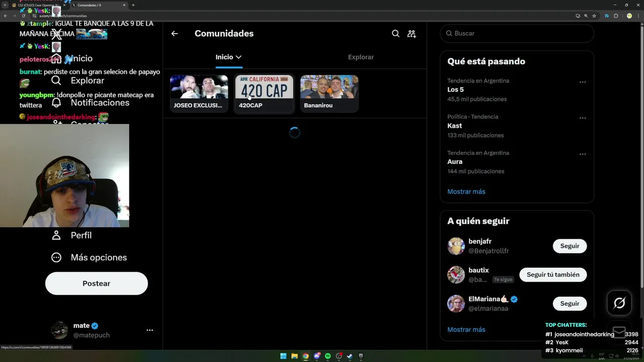Click Mostrar más under A quién seguir

pyautogui.click(x=466, y=330)
